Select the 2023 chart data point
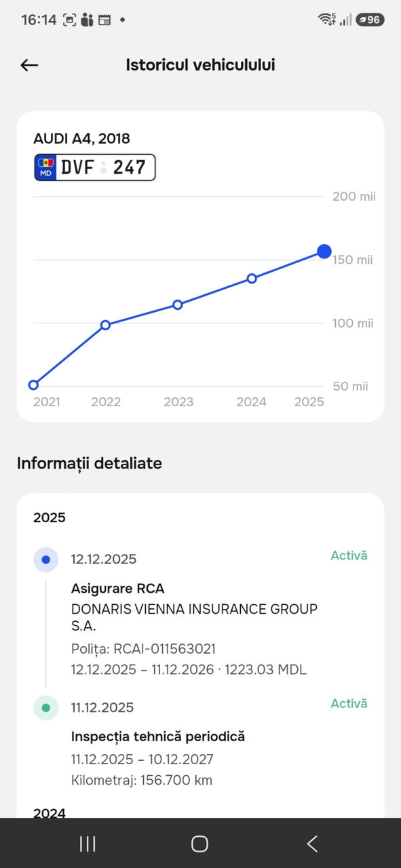This screenshot has width=401, height=868. (x=178, y=304)
